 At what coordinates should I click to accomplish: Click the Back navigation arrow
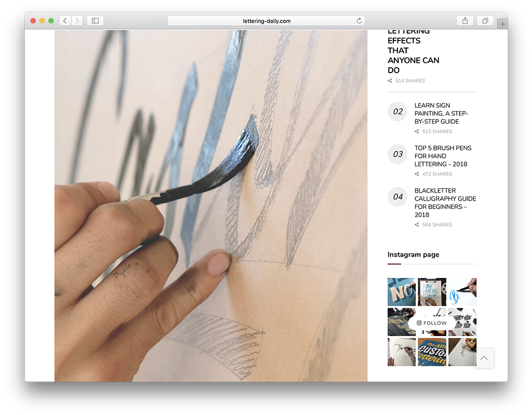(x=65, y=20)
